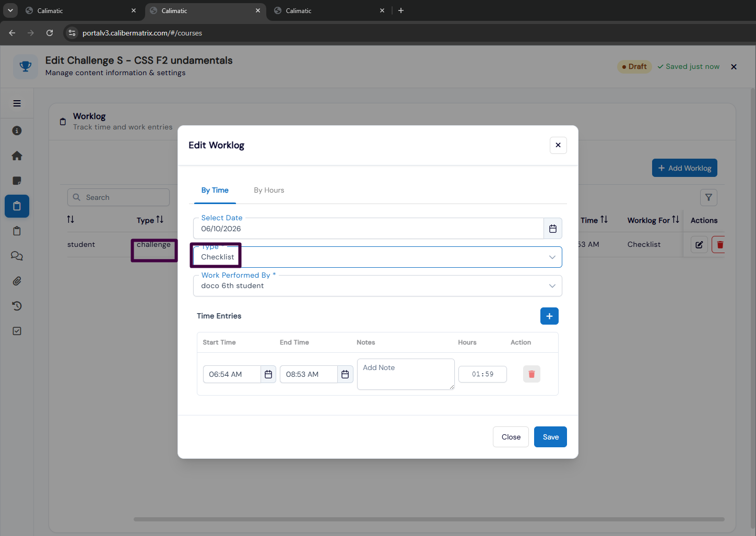Click the browser address bar URL
The image size is (756, 536).
click(x=142, y=33)
